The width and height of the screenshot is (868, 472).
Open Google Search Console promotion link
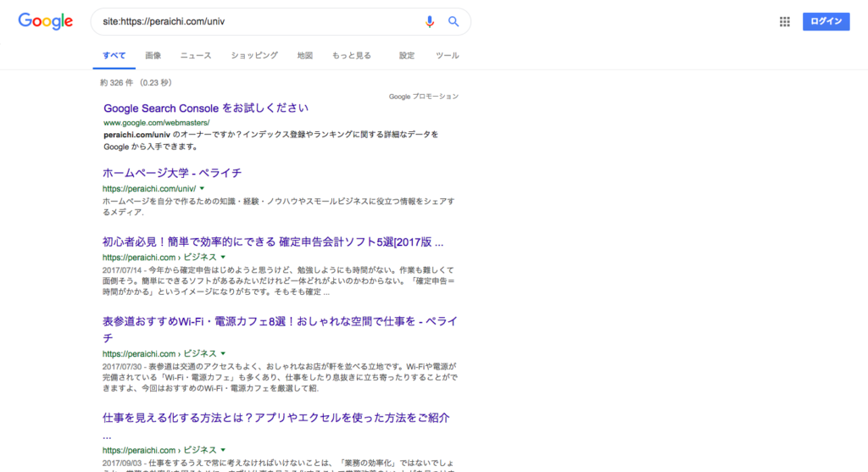(205, 108)
